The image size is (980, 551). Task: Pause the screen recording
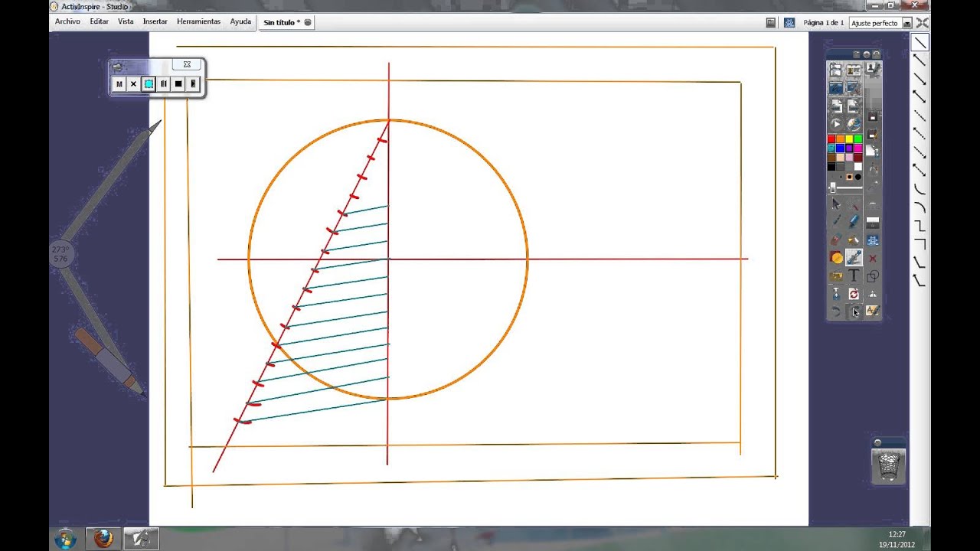pos(163,84)
